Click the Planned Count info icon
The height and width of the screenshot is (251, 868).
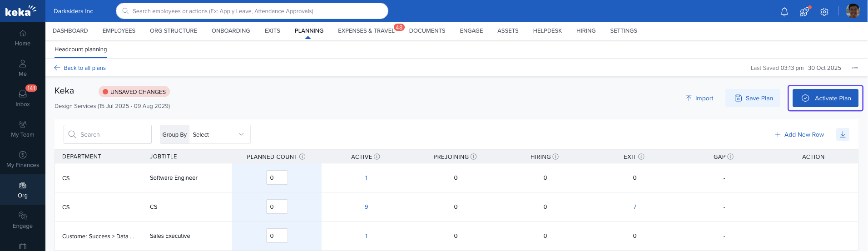(303, 157)
